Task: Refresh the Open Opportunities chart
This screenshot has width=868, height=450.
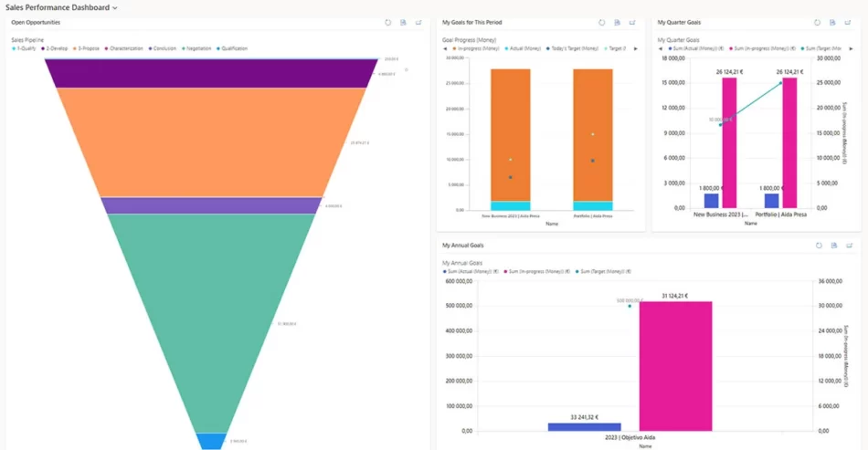Action: [388, 23]
